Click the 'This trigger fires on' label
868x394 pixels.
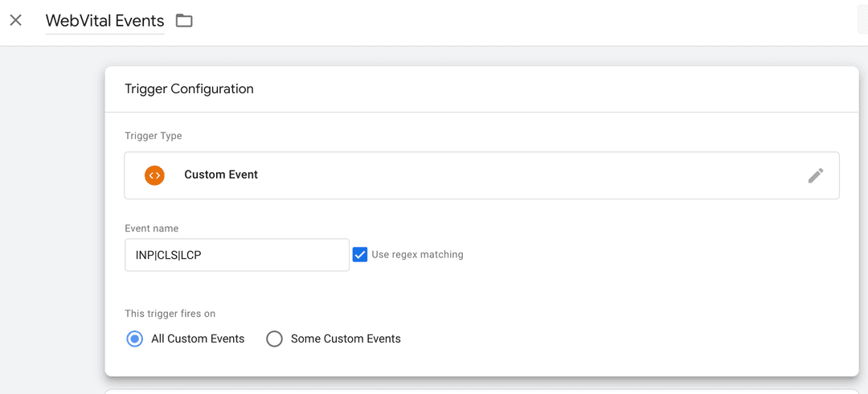coord(170,314)
